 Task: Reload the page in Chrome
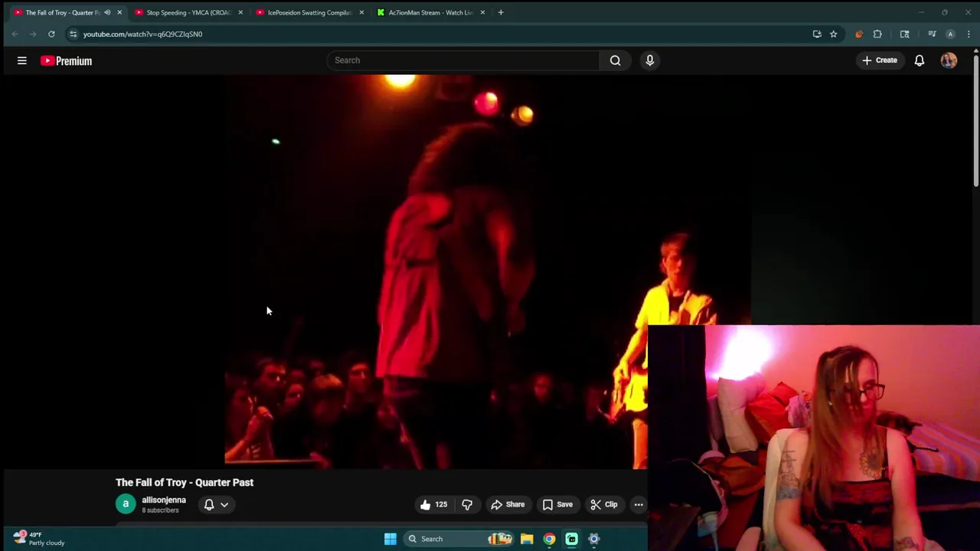point(51,34)
